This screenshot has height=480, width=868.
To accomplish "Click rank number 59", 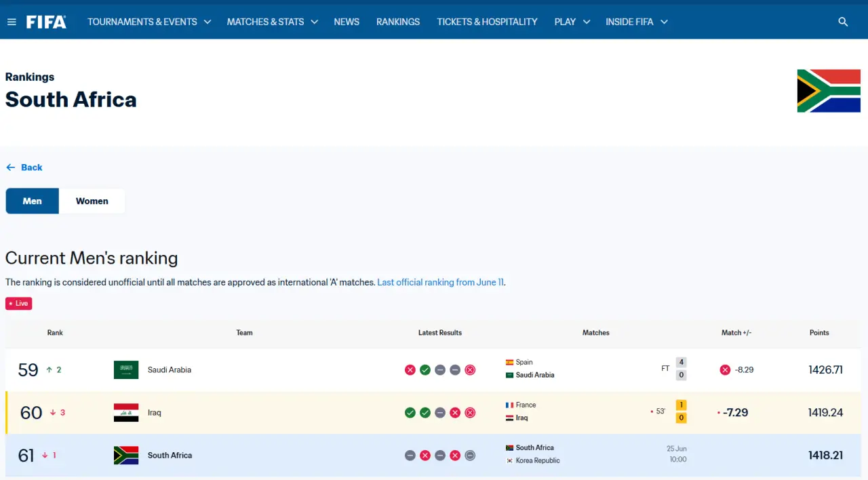I will point(28,369).
